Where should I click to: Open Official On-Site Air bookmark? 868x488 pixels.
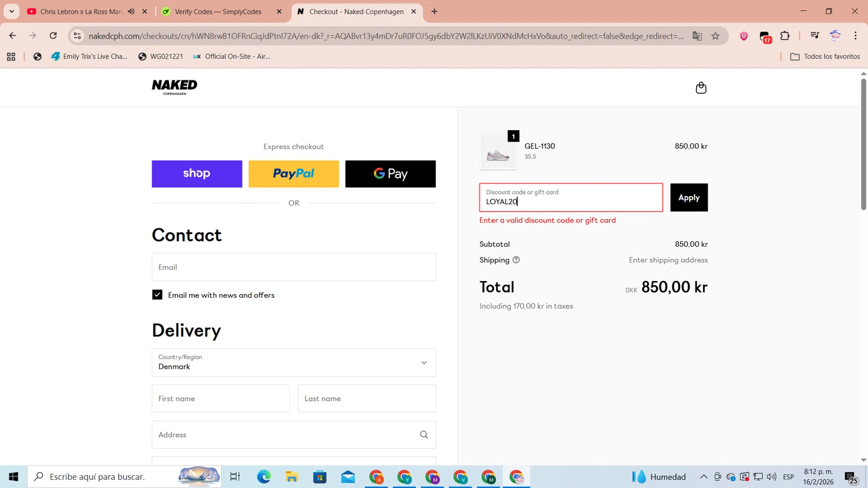point(231,57)
